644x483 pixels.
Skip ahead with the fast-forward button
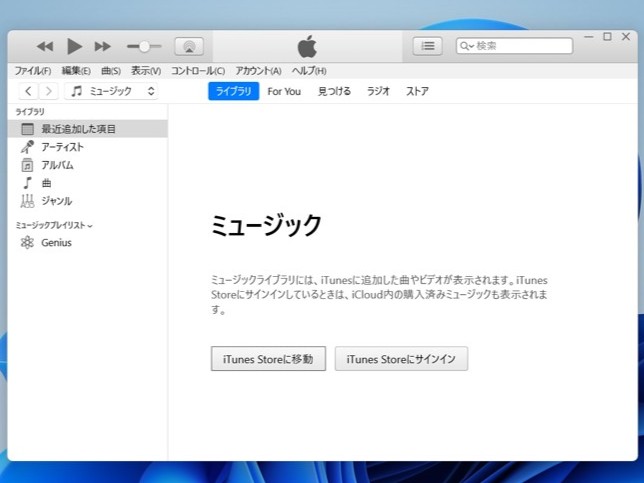pos(103,46)
